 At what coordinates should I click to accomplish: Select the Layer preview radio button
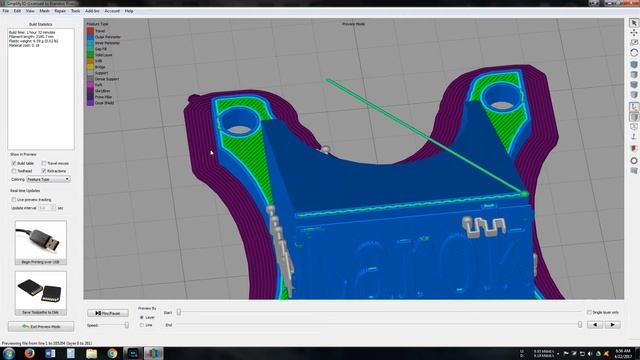[142, 317]
